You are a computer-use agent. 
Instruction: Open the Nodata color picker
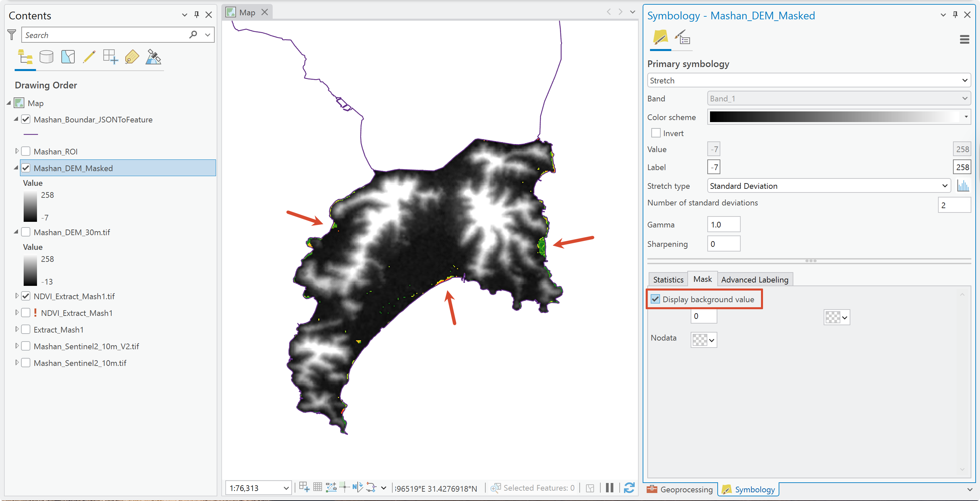tap(704, 340)
